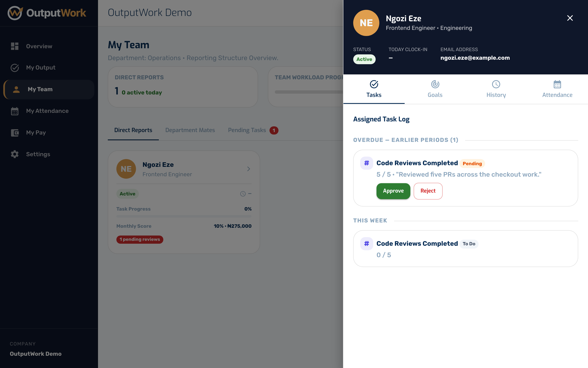Reject the Code Reviews Completed task
This screenshot has width=588, height=368.
428,191
